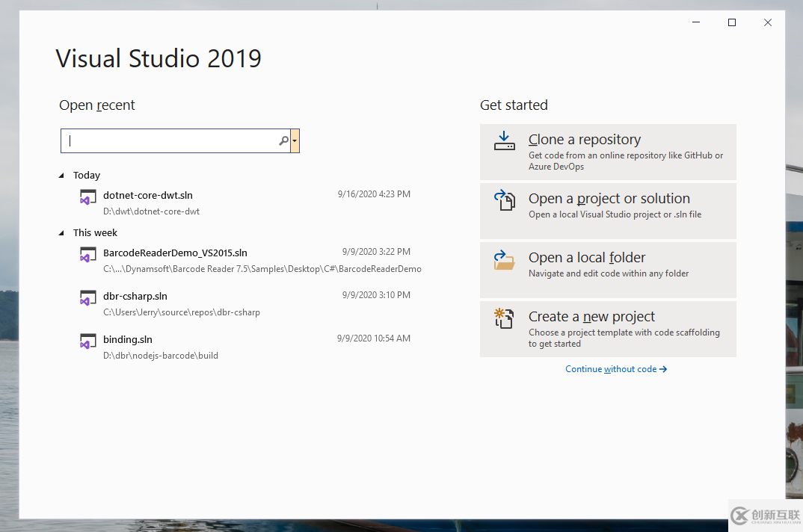Image resolution: width=803 pixels, height=532 pixels.
Task: Click the 9/16/2020 4:23 PM timestamp
Action: (x=374, y=194)
